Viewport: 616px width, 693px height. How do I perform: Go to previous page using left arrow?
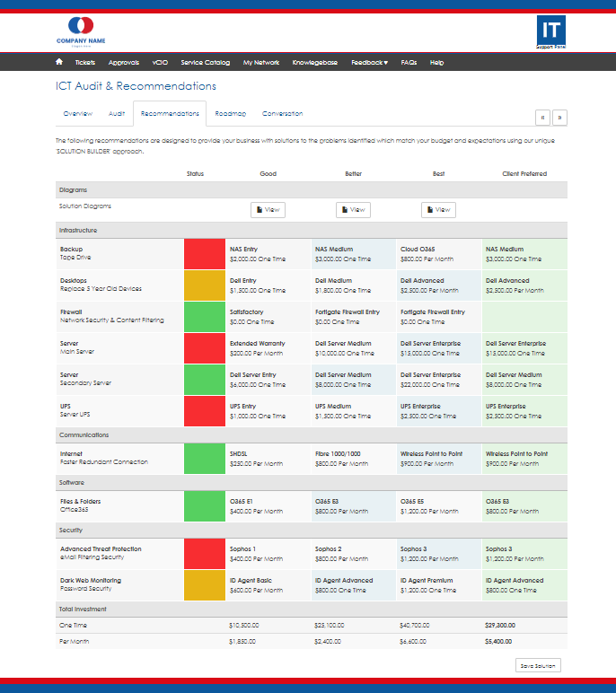542,118
